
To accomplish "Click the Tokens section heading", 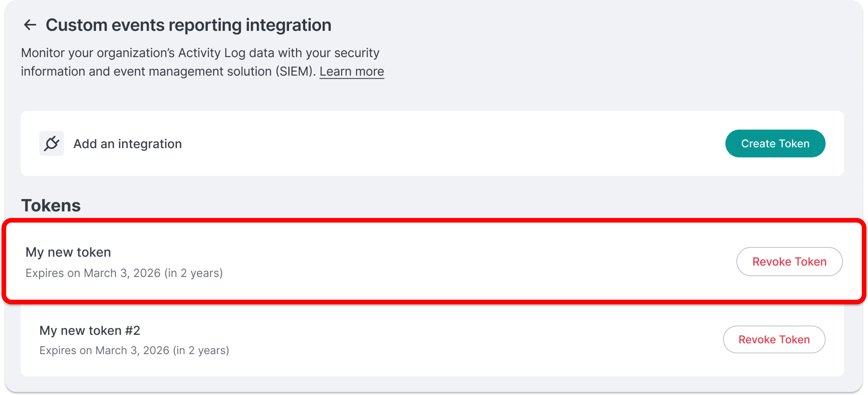I will [x=51, y=205].
